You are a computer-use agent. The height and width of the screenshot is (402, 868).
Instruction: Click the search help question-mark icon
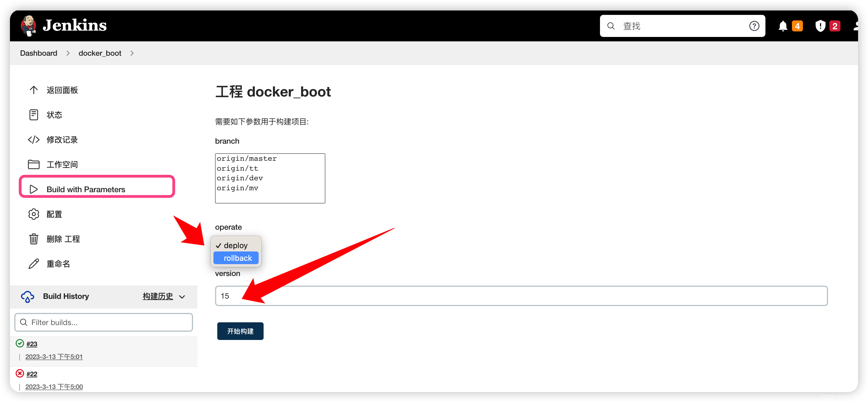pos(754,26)
